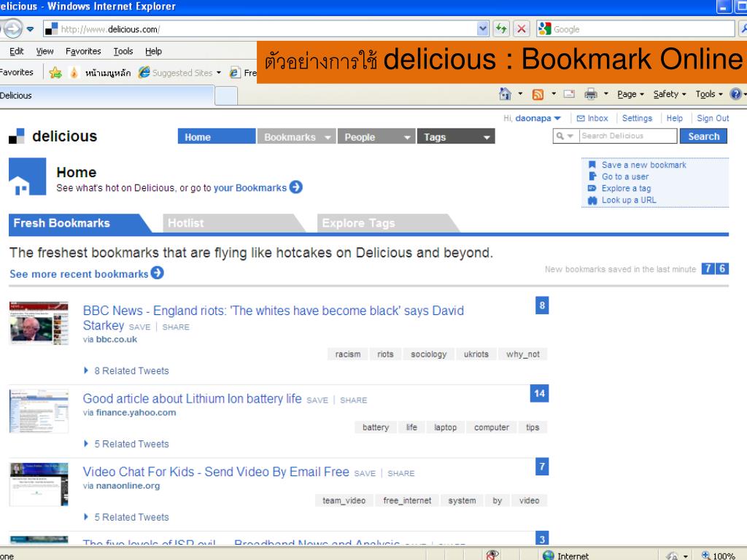This screenshot has width=747, height=560.
Task: Open the Safety menu dropdown
Action: coord(670,94)
